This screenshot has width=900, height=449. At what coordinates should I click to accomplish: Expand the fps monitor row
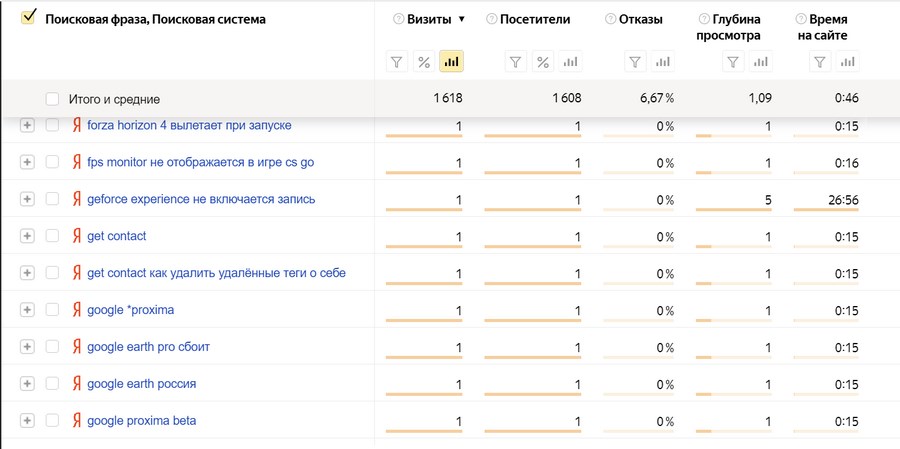(27, 162)
